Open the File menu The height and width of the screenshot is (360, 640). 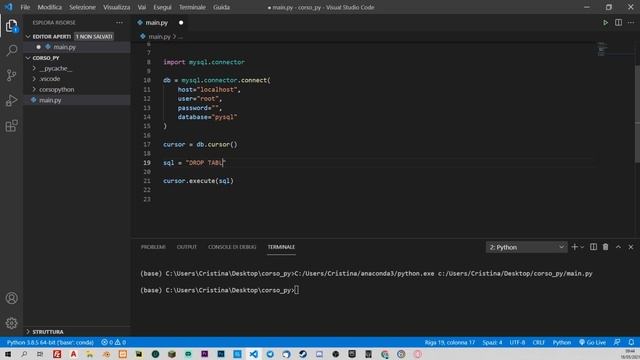pos(25,7)
